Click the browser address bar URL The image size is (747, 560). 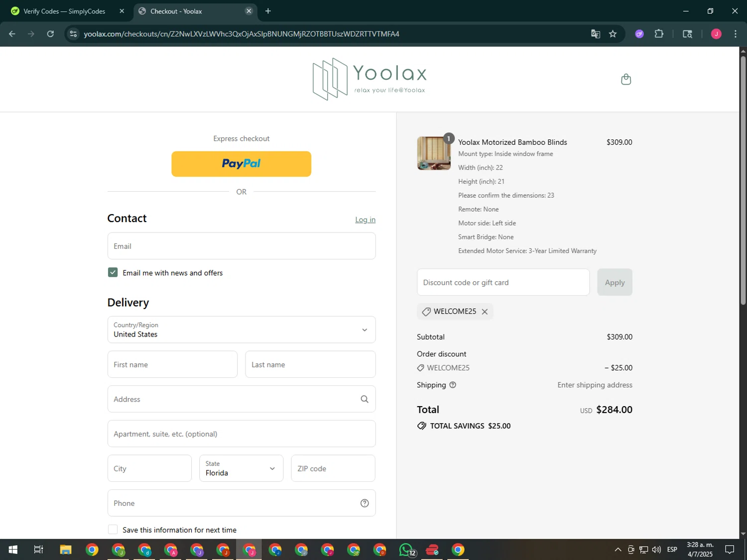coord(242,34)
